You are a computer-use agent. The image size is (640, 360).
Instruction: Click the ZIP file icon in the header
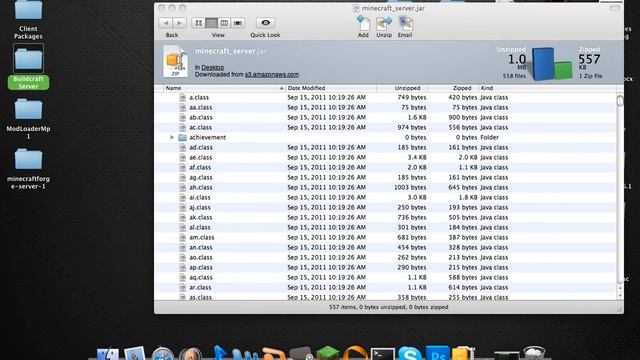(x=176, y=61)
